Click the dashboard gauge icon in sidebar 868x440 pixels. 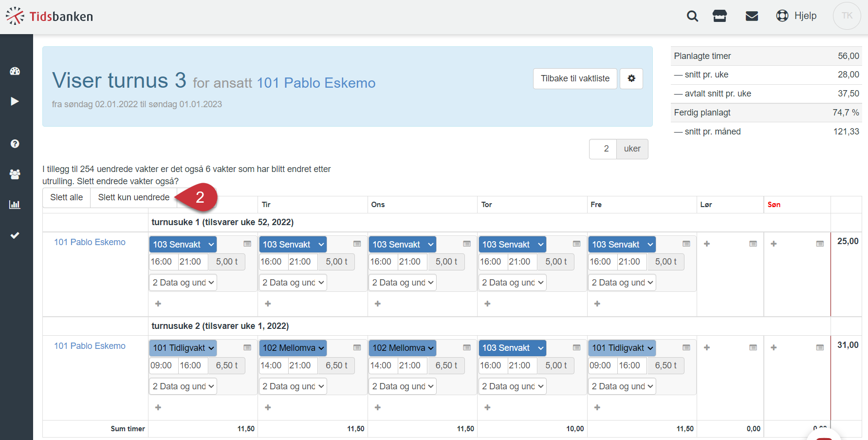pyautogui.click(x=15, y=71)
